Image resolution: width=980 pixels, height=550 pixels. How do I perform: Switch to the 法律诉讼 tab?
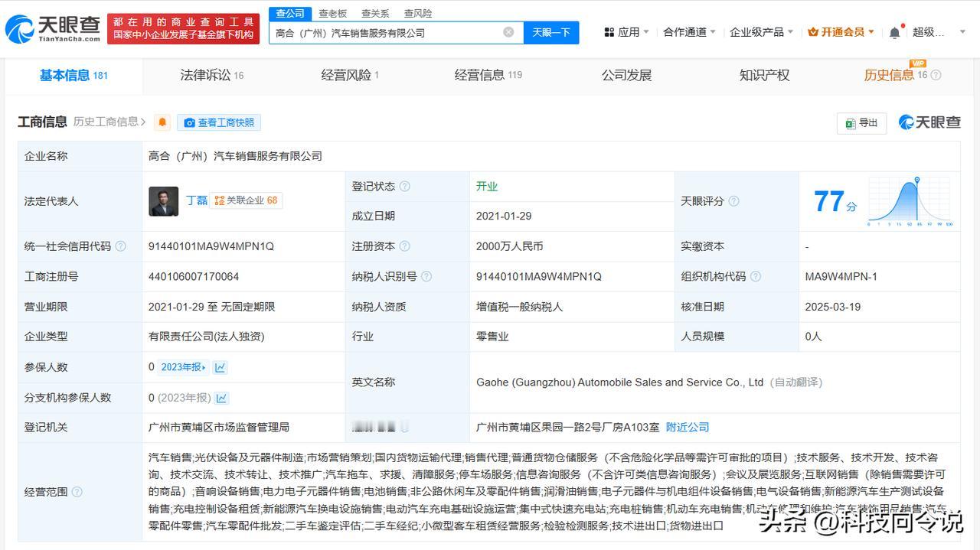pyautogui.click(x=212, y=75)
